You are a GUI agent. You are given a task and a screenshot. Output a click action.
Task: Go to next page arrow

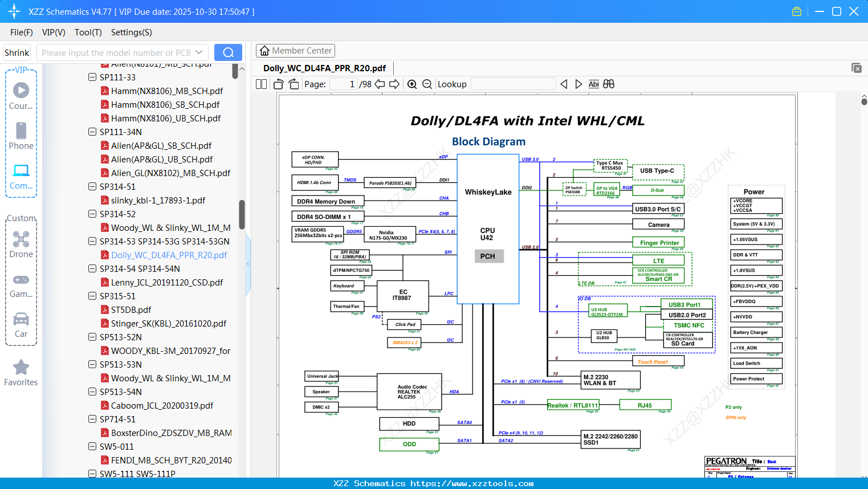(394, 84)
